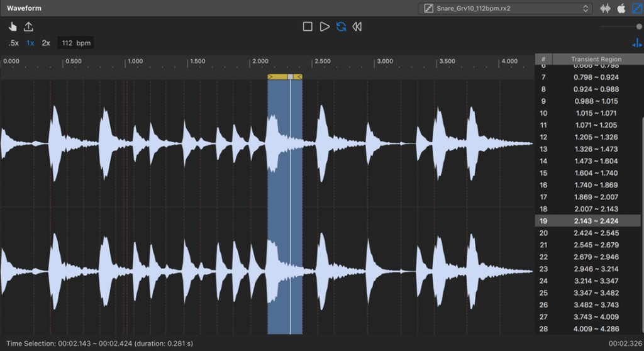Click the 1.500 ruler time mark
The height and width of the screenshot is (351, 644).
click(x=197, y=61)
